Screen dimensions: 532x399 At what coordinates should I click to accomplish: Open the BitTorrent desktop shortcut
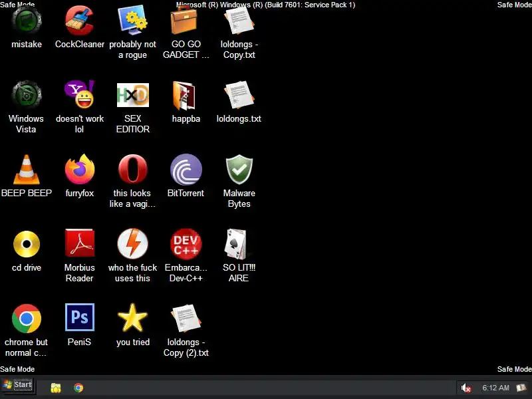point(186,170)
